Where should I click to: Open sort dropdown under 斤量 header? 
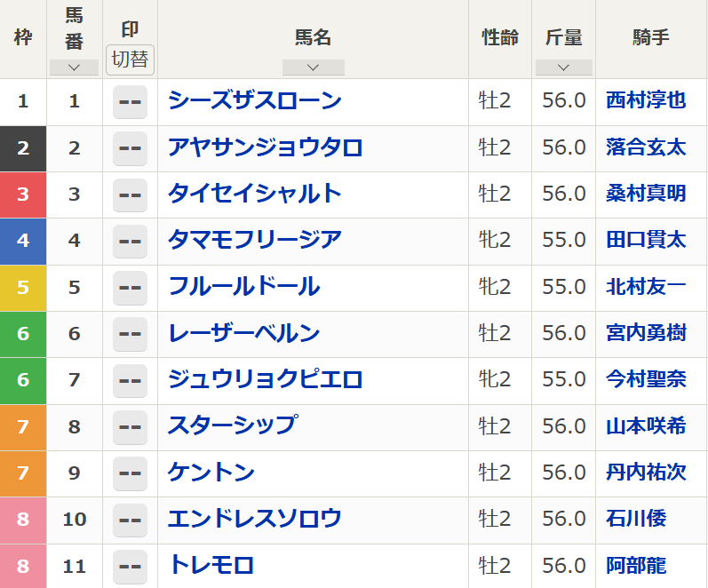click(563, 68)
